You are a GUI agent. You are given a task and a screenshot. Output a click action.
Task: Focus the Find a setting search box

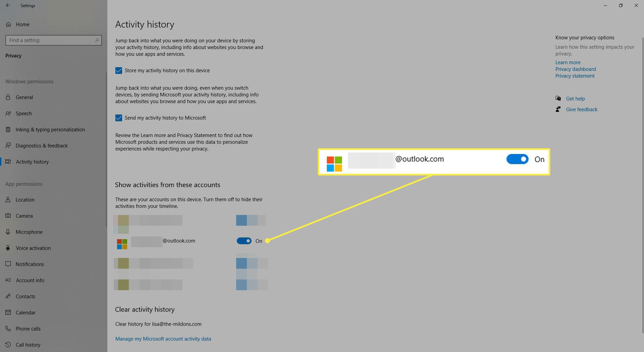[x=54, y=40]
